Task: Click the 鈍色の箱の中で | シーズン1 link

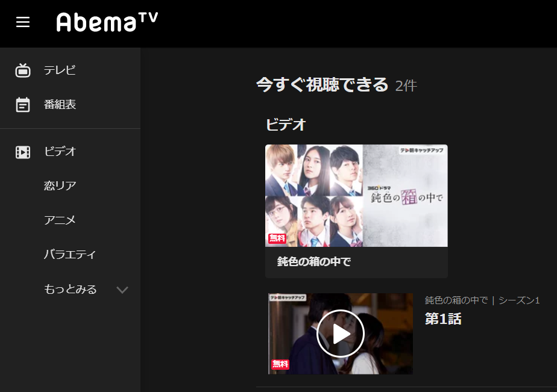Action: pos(482,300)
